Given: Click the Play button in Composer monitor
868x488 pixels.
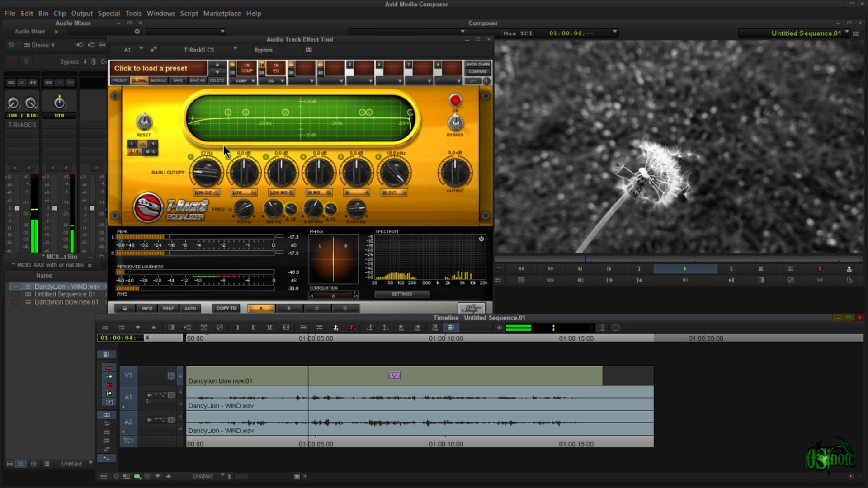Looking at the screenshot, I should 684,269.
